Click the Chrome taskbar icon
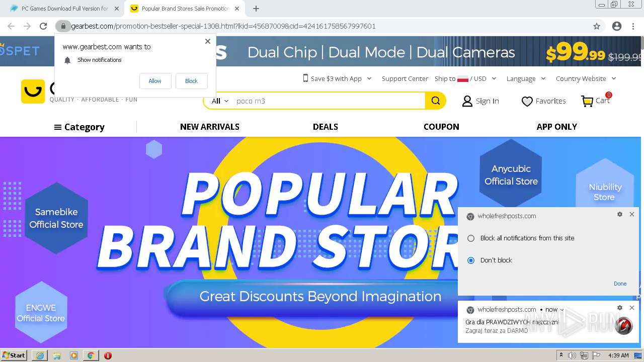 tap(91, 355)
